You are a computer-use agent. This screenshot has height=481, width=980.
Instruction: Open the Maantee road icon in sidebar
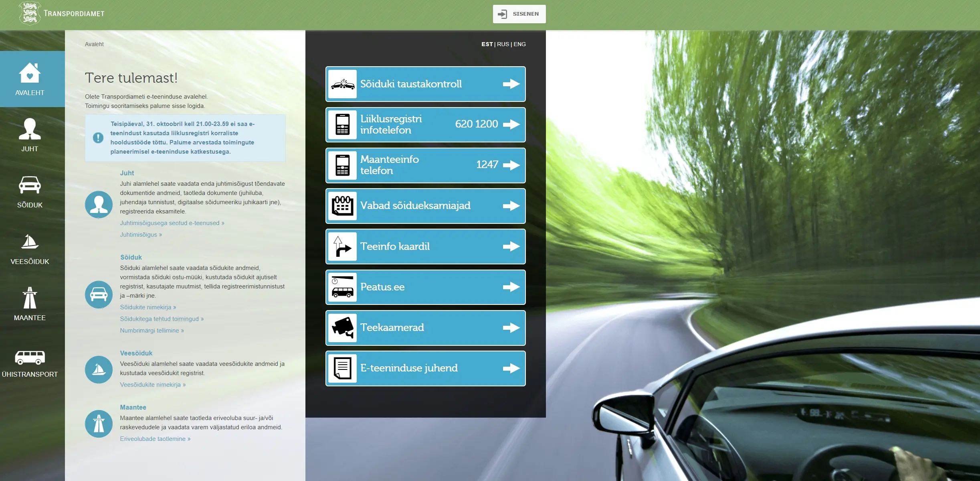[x=30, y=298]
